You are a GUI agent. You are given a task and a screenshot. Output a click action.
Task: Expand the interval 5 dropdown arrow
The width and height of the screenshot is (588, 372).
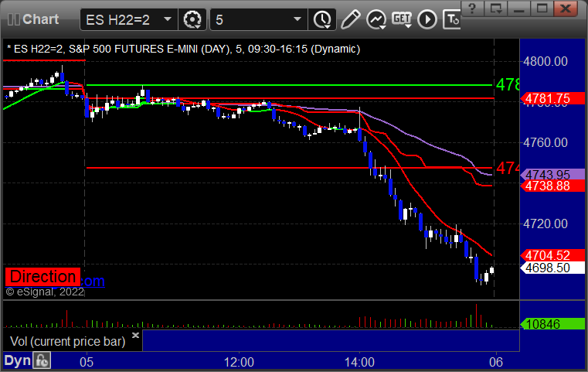pos(297,19)
